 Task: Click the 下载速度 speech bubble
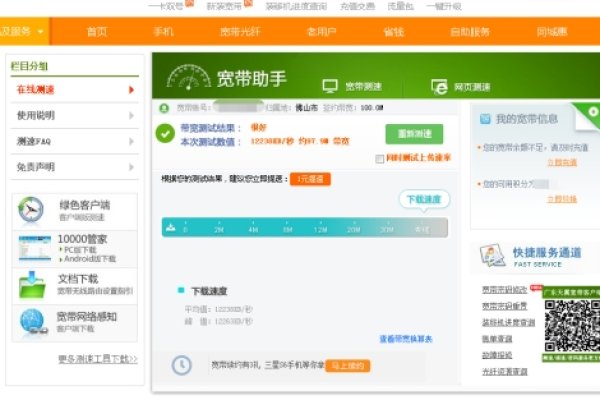[x=424, y=199]
